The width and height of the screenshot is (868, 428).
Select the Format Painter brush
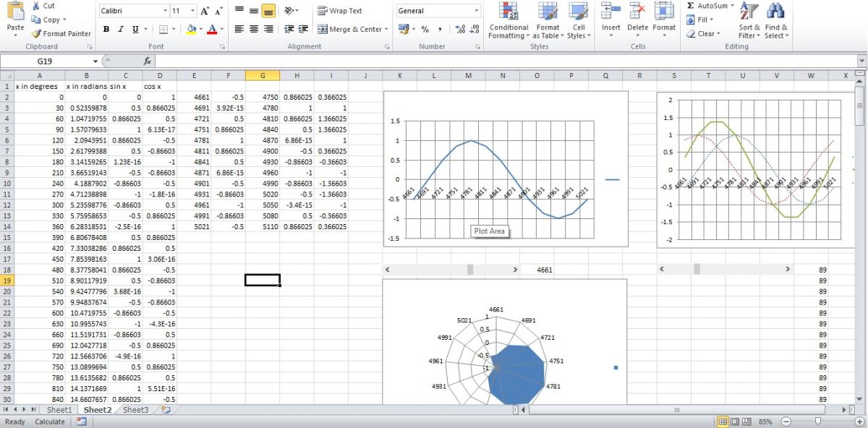(x=36, y=33)
